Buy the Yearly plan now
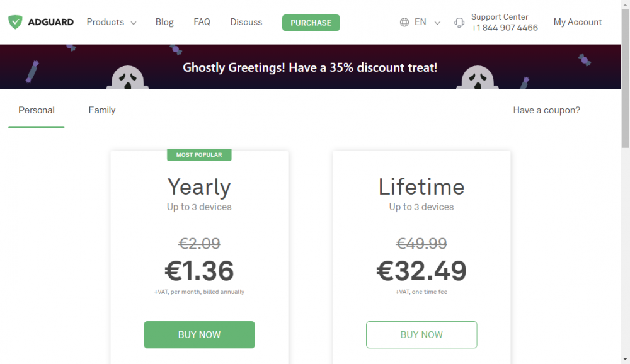Image resolution: width=630 pixels, height=364 pixels. coord(199,334)
